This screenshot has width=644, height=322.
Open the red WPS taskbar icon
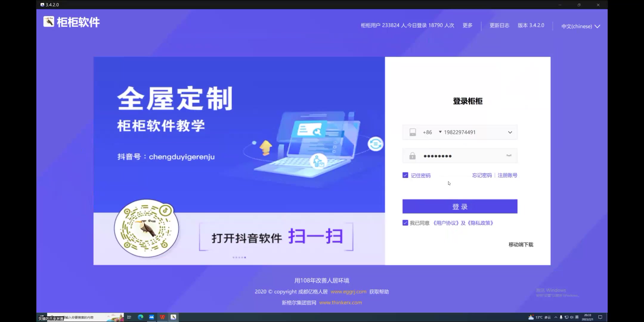[162, 317]
